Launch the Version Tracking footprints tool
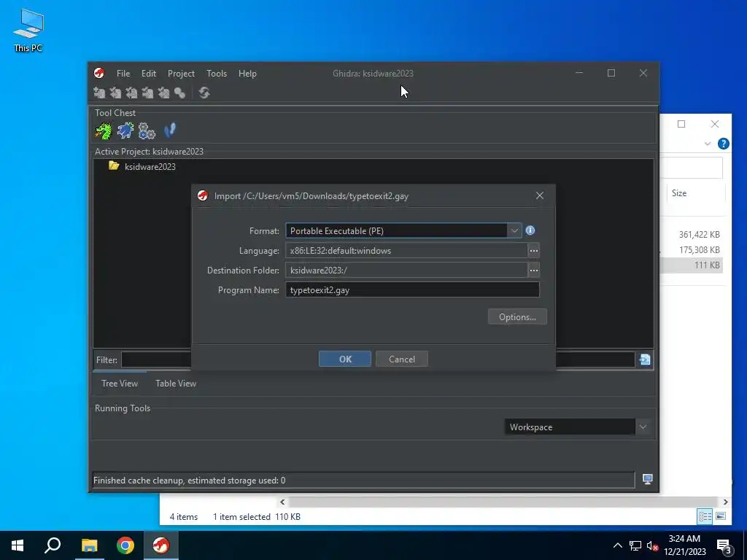747x560 pixels. [169, 130]
